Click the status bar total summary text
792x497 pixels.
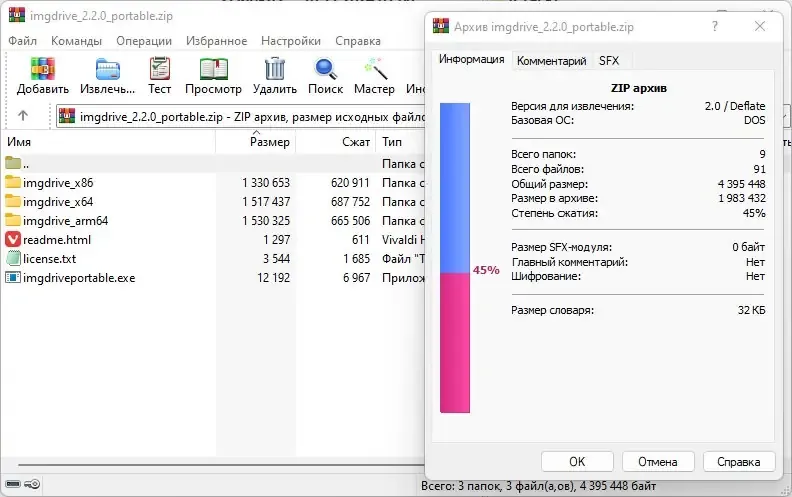538,486
